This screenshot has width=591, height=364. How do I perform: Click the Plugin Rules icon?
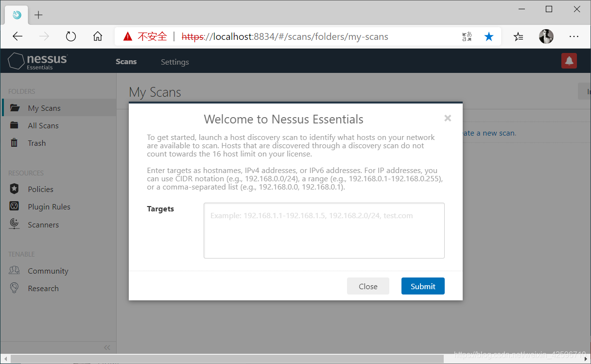click(x=15, y=207)
